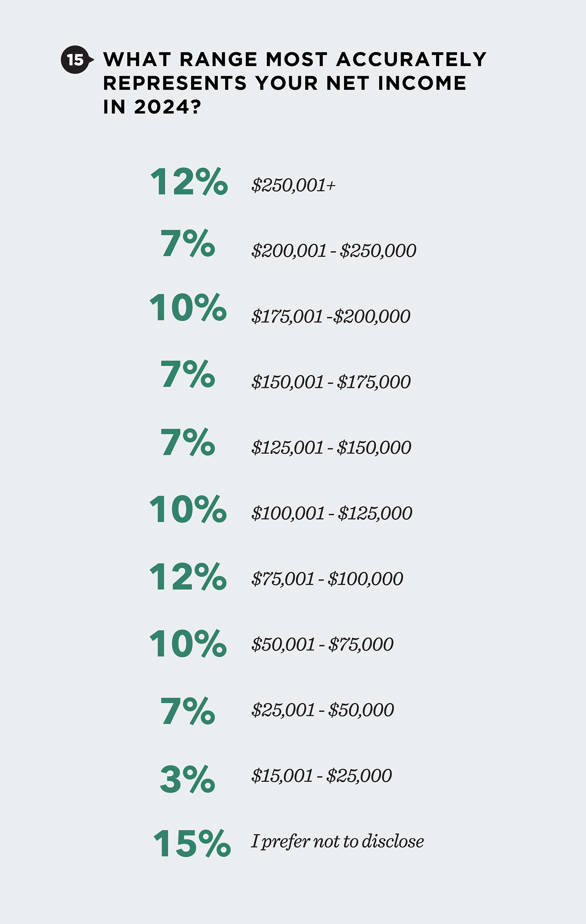Select the 10% figure beside "$175,001 -$200,000"

(x=188, y=307)
